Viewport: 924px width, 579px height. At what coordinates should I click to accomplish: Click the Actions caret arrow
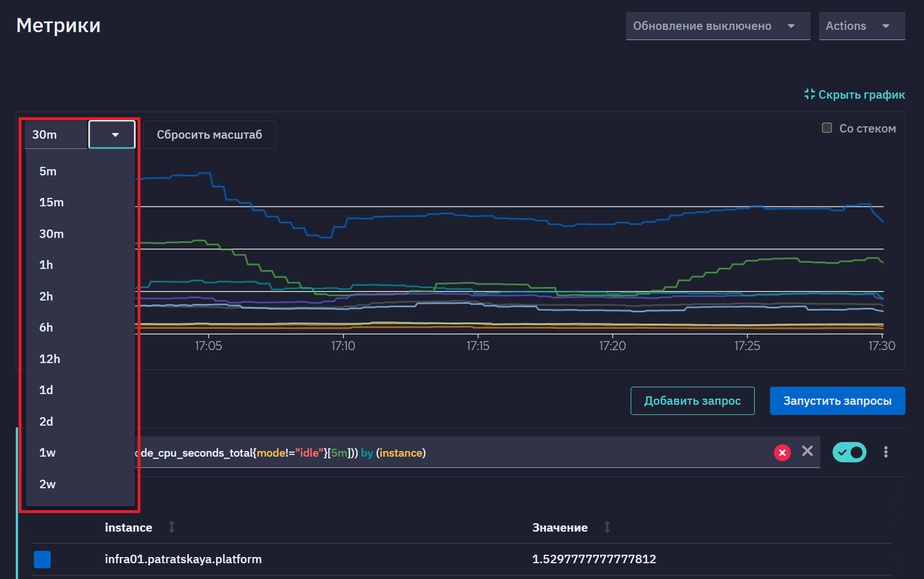coord(886,26)
